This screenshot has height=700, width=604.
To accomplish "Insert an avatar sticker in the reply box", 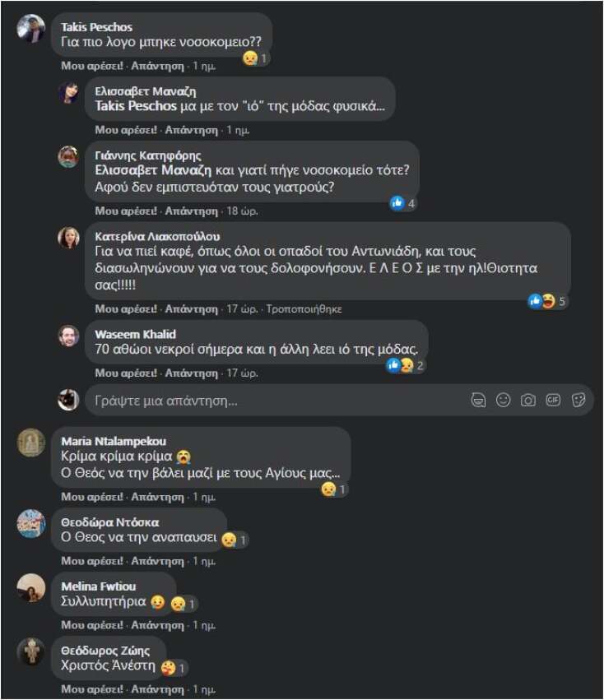I will 478,400.
